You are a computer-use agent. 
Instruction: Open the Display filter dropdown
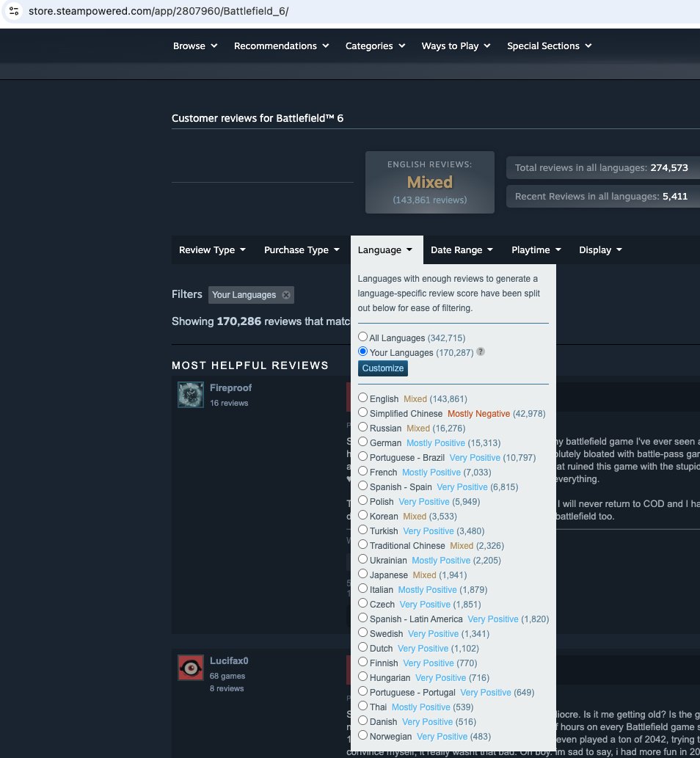(600, 250)
